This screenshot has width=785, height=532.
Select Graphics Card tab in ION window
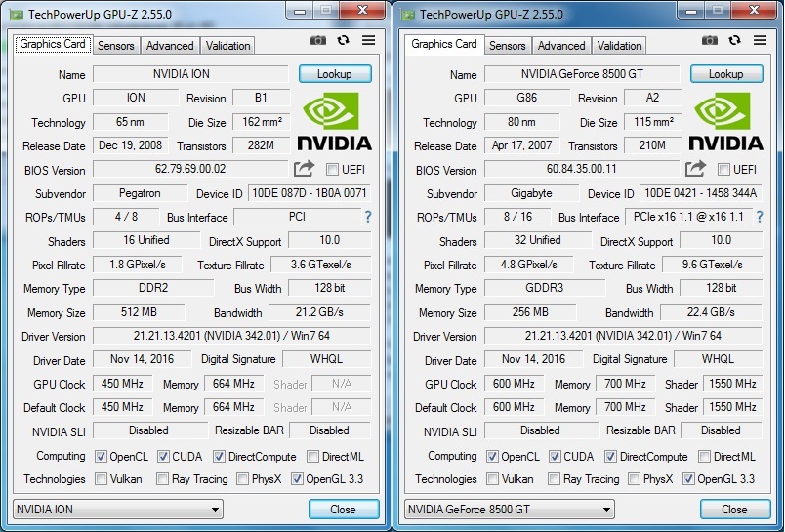point(53,44)
